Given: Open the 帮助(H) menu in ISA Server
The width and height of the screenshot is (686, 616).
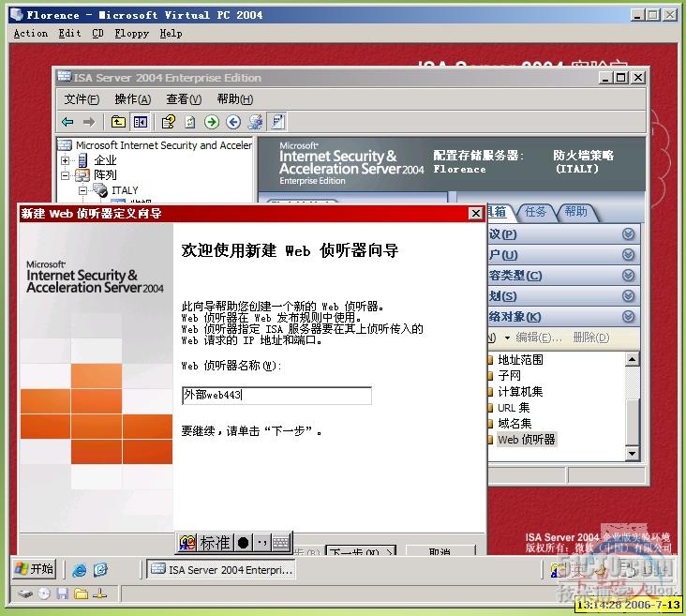Looking at the screenshot, I should [235, 99].
